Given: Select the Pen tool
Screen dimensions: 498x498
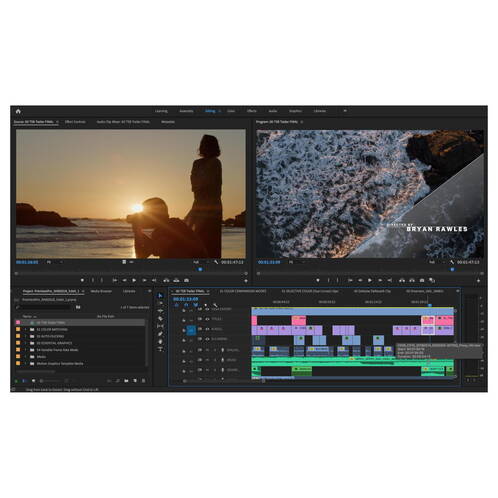Looking at the screenshot, I should [160, 334].
